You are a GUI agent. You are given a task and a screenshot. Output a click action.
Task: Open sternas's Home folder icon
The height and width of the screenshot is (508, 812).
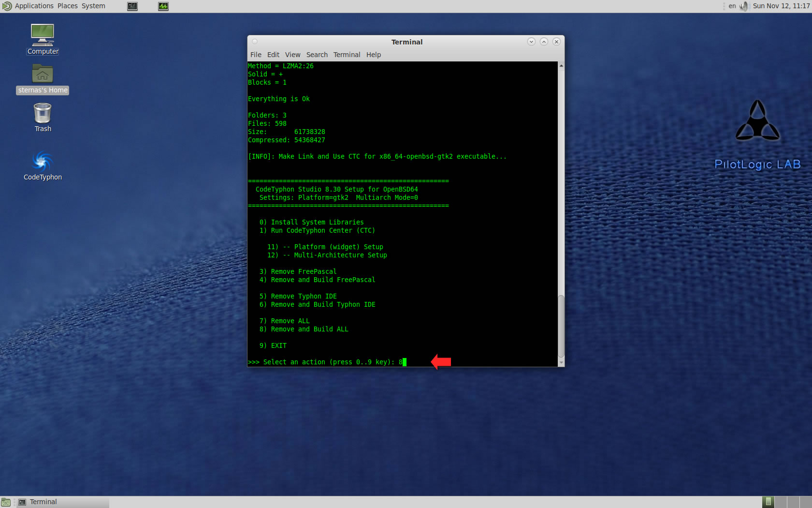43,79
